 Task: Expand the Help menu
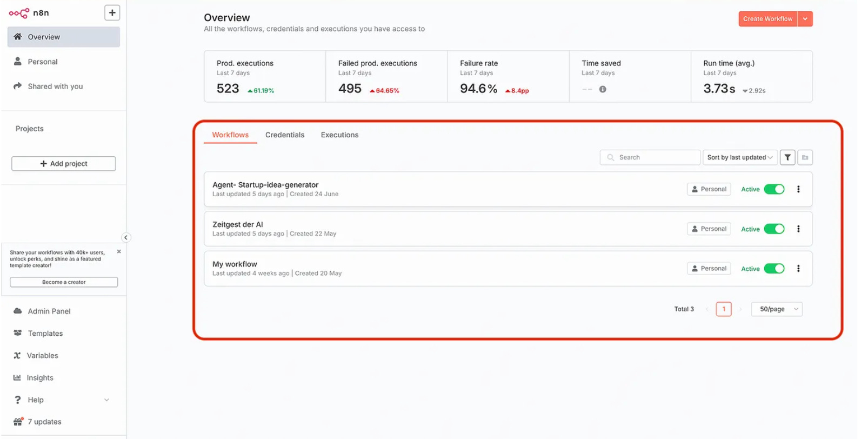click(x=64, y=400)
